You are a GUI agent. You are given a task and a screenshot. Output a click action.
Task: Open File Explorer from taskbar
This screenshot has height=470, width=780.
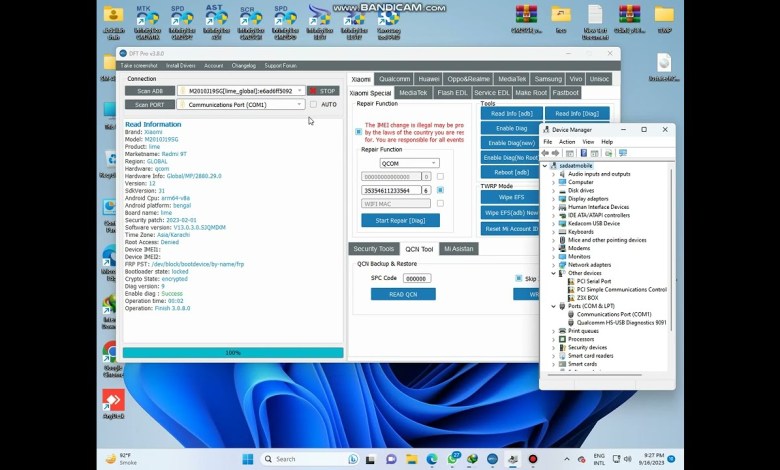(411, 459)
